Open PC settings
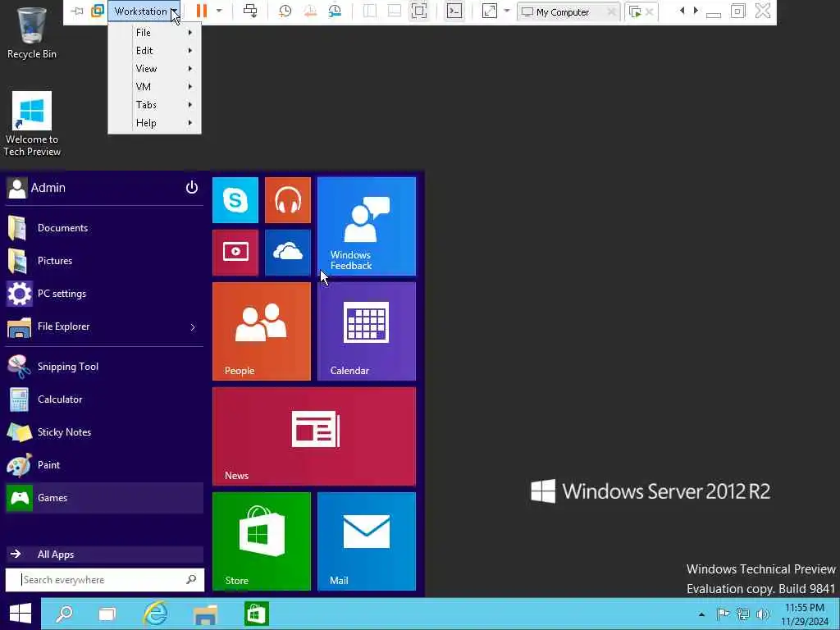The image size is (840, 630). [104, 294]
